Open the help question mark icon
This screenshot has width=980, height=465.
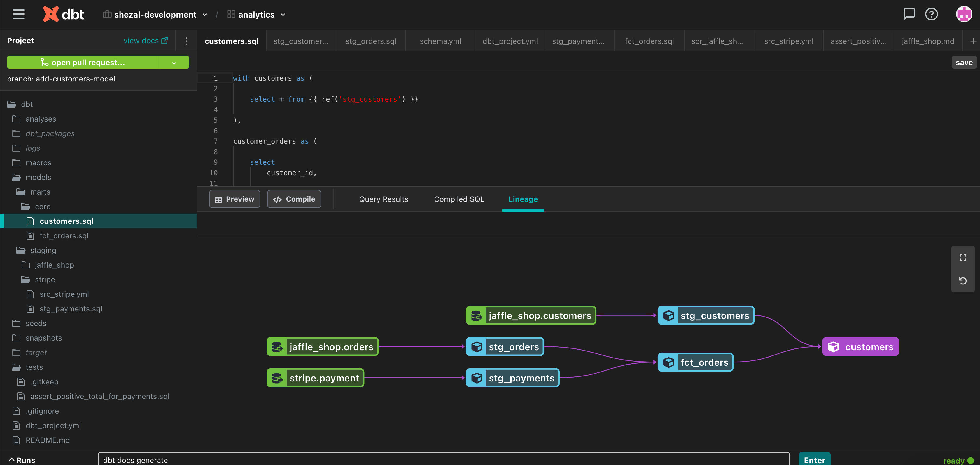[932, 14]
